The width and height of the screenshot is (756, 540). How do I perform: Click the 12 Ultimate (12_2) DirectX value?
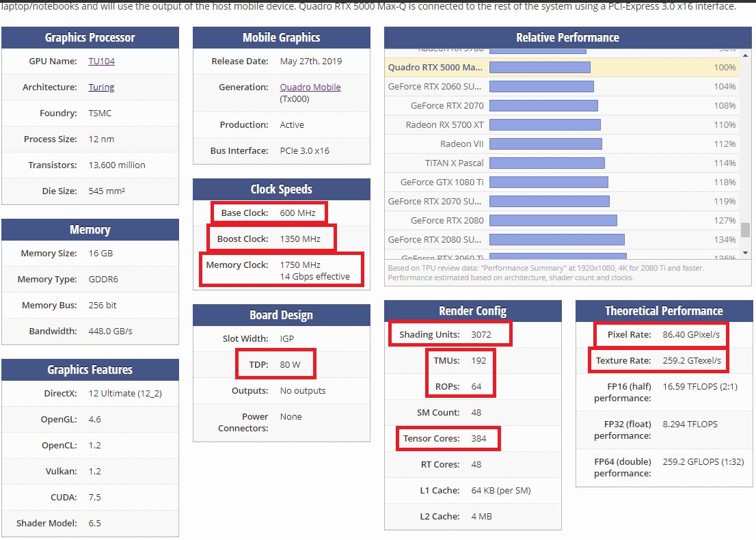point(125,394)
